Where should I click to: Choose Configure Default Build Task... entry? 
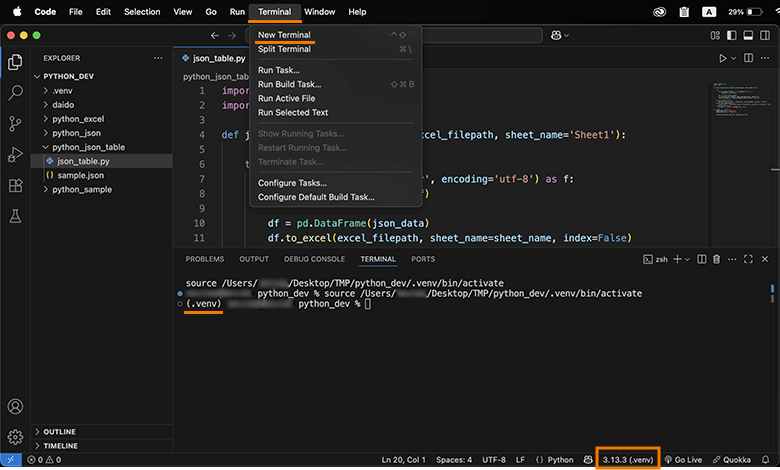(x=335, y=197)
